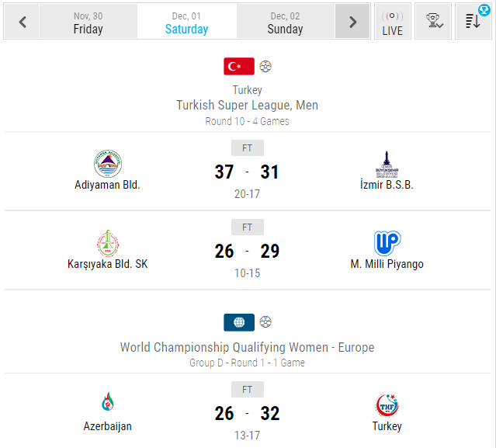Click the Azerbaijan team emblem
The height and width of the screenshot is (448, 496).
108,401
